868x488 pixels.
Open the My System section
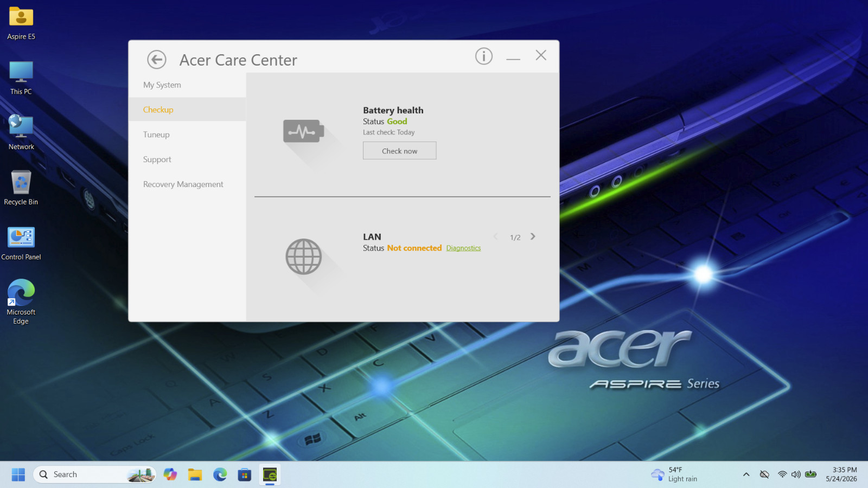[162, 85]
